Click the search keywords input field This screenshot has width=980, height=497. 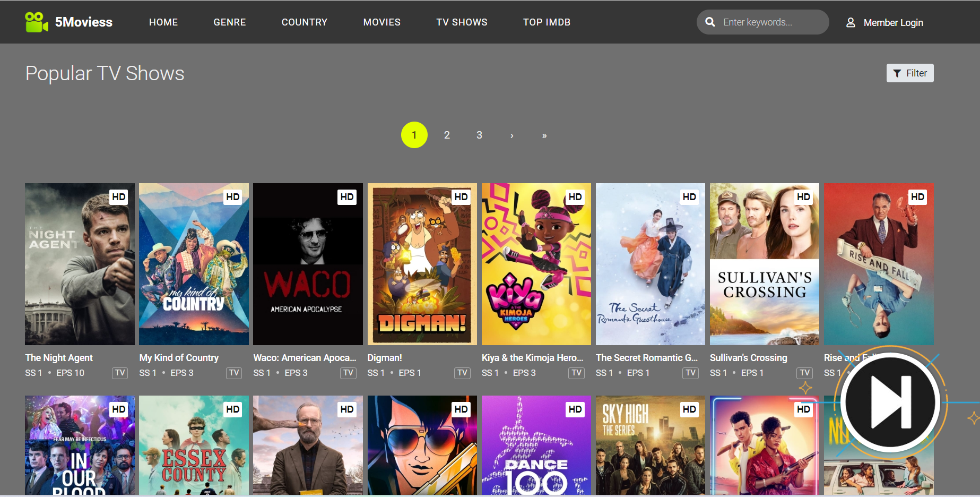pos(763,22)
